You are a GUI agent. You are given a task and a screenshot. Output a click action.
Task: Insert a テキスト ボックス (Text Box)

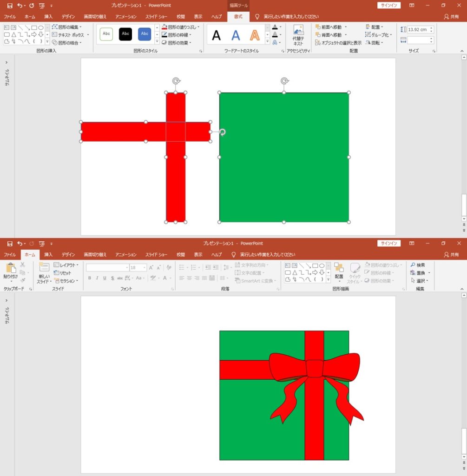(68, 35)
